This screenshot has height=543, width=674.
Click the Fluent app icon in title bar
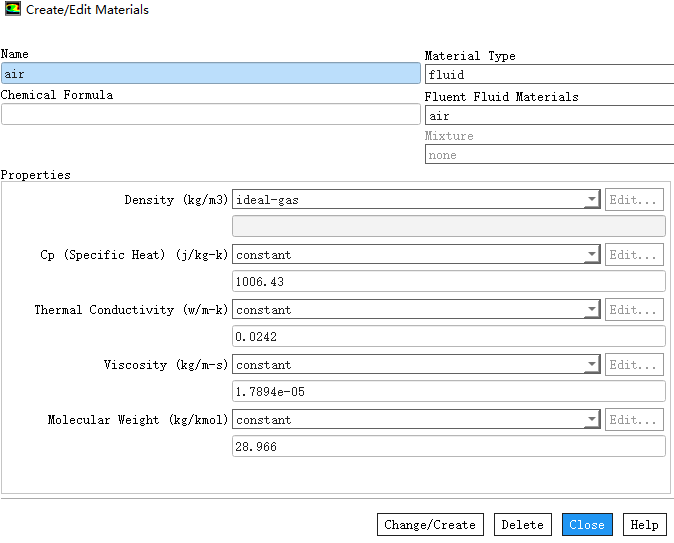11,10
